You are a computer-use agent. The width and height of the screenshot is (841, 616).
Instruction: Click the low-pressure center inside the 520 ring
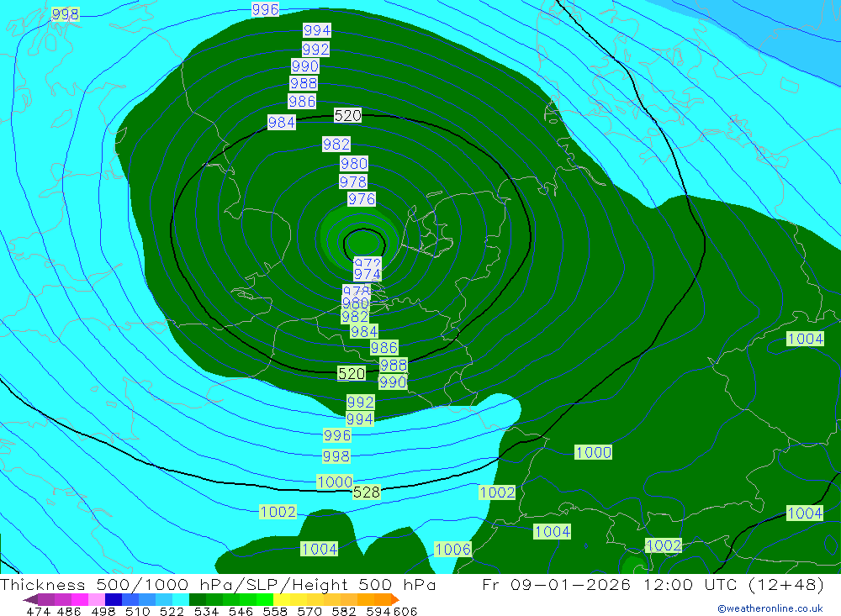(x=364, y=242)
